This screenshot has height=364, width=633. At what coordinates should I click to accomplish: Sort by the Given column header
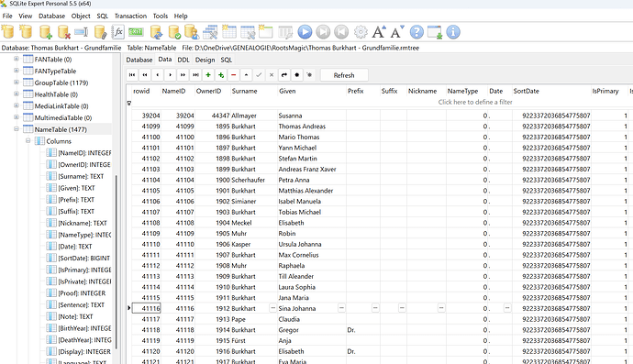[x=312, y=91]
